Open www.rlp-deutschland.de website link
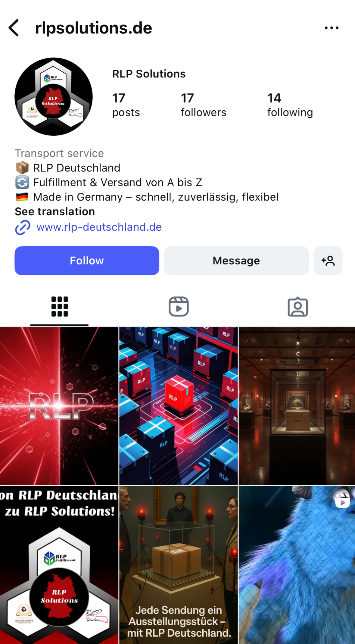 (x=99, y=227)
